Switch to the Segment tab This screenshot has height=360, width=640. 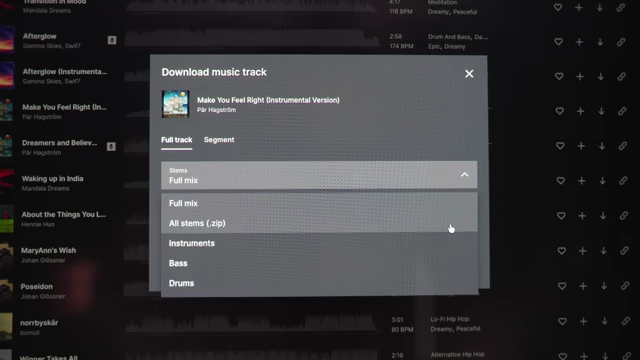pyautogui.click(x=219, y=140)
